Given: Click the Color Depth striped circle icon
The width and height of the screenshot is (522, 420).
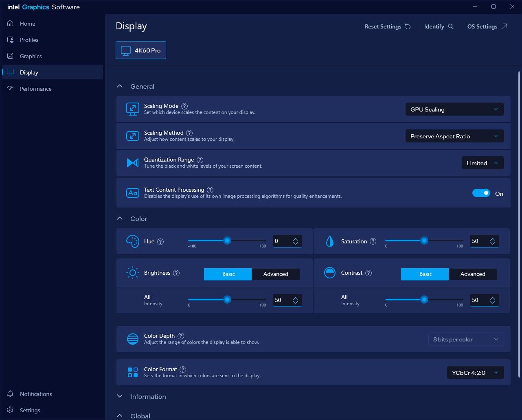Looking at the screenshot, I should (x=133, y=339).
